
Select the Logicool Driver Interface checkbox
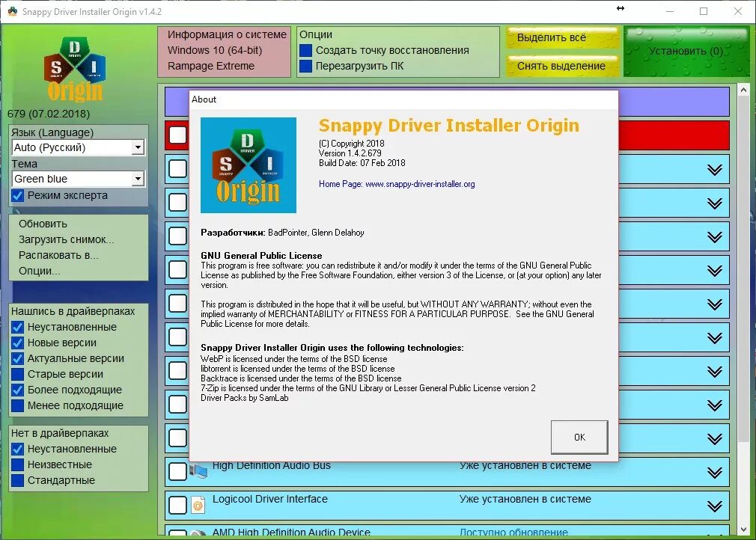point(177,505)
